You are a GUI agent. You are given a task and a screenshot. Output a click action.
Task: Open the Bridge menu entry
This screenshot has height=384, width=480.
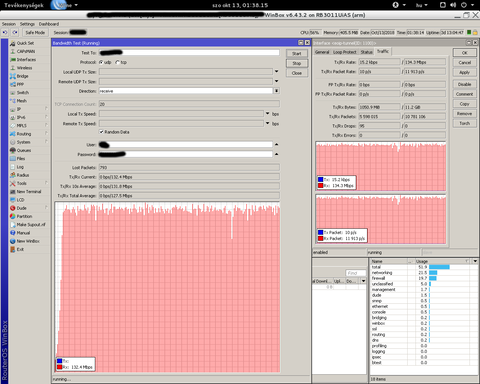pos(22,76)
